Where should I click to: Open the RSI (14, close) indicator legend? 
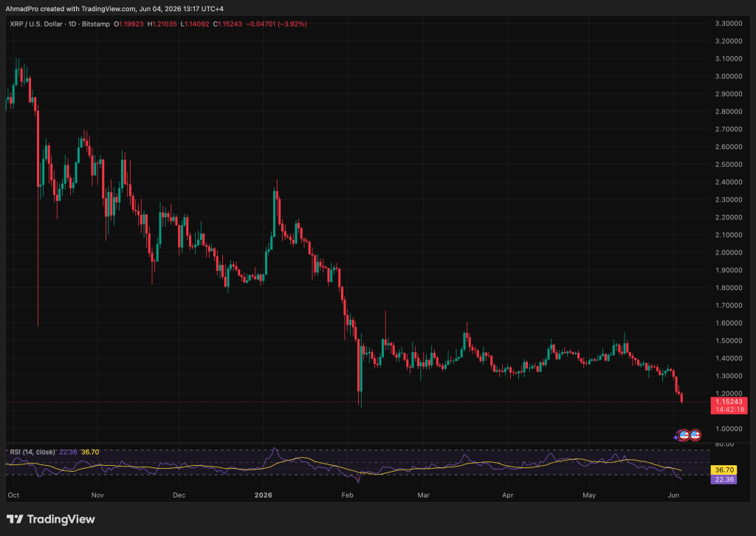[x=32, y=452]
